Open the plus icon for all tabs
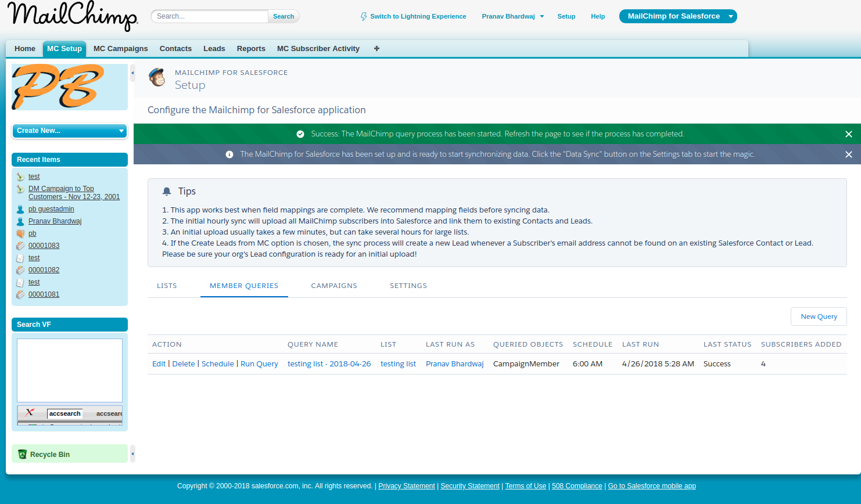 pos(376,49)
